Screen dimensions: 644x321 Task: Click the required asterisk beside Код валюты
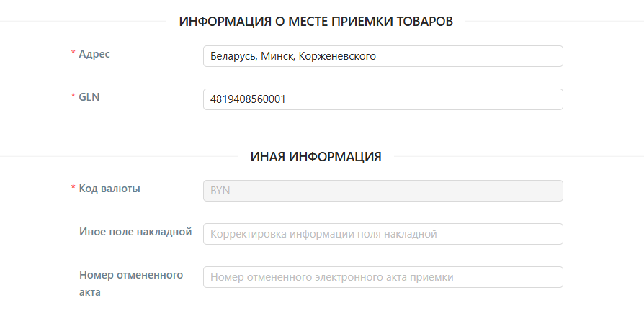[73, 189]
